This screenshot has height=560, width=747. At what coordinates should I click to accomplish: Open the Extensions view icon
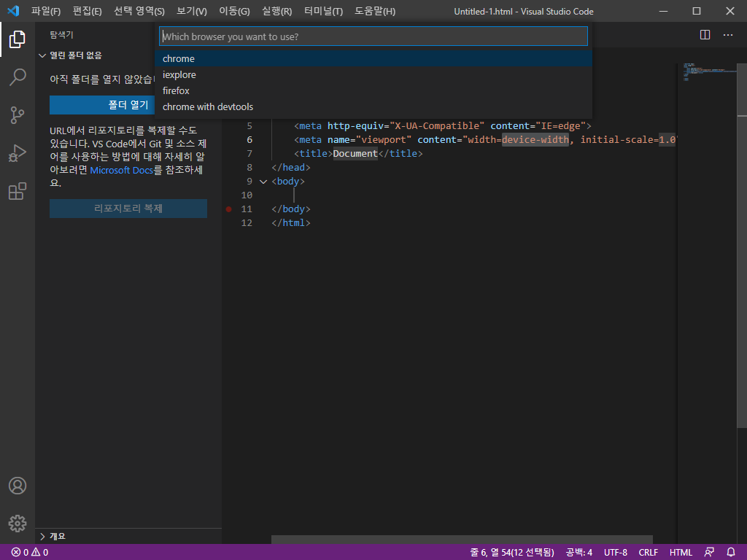[18, 191]
